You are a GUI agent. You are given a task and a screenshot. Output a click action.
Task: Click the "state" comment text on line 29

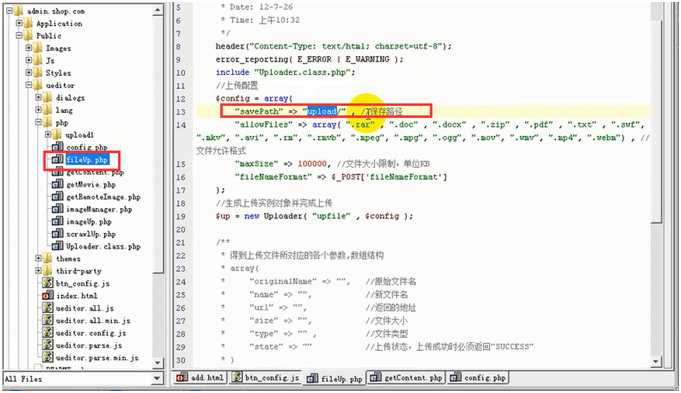tap(266, 347)
